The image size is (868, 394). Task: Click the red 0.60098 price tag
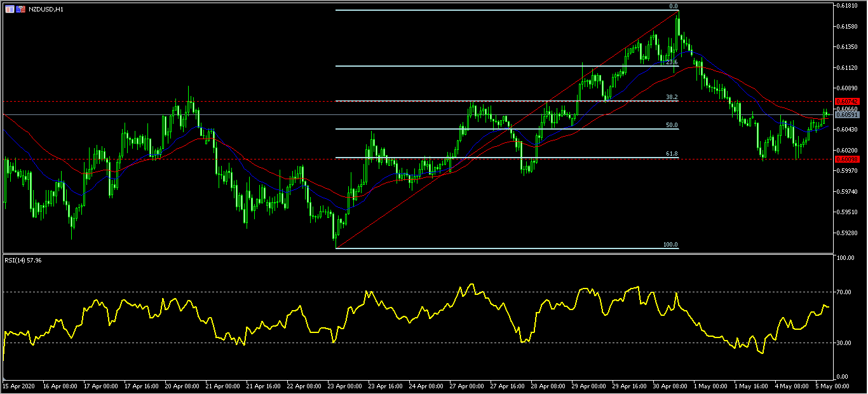pyautogui.click(x=848, y=159)
